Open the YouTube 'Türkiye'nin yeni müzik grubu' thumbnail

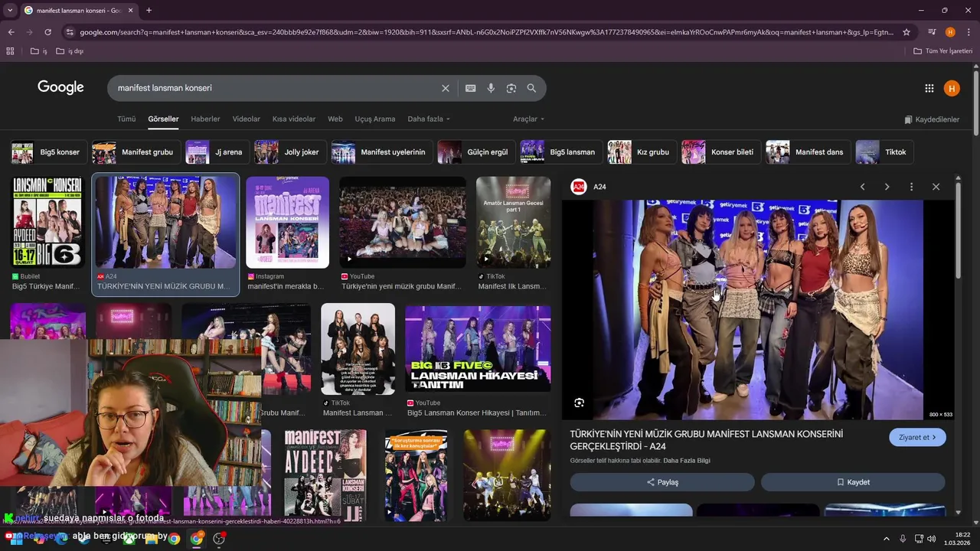coord(403,223)
